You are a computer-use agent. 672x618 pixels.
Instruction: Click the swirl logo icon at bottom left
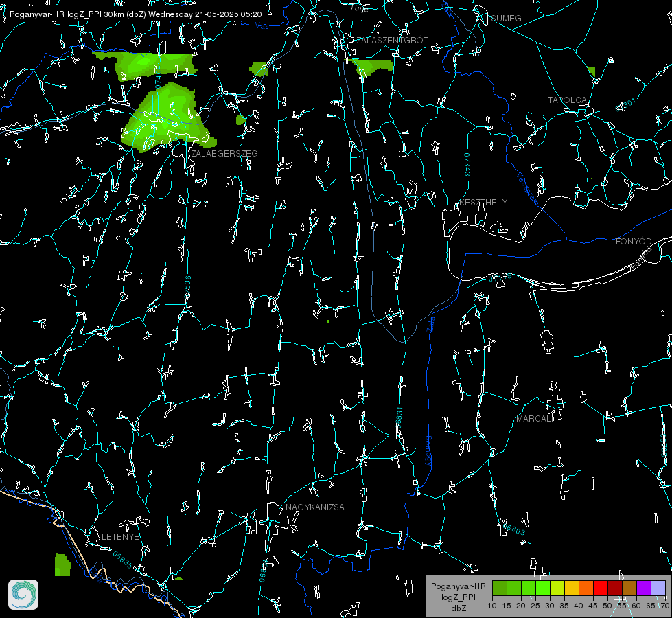(x=23, y=595)
